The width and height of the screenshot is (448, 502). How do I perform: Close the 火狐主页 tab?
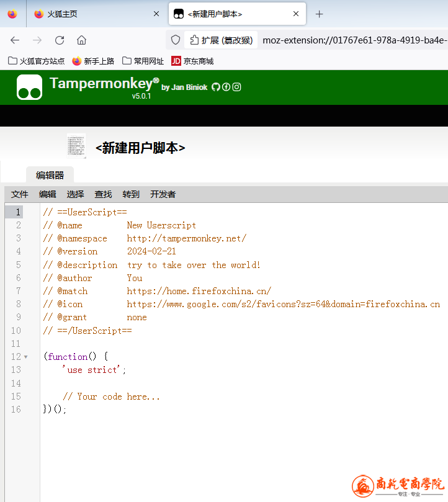[x=156, y=14]
